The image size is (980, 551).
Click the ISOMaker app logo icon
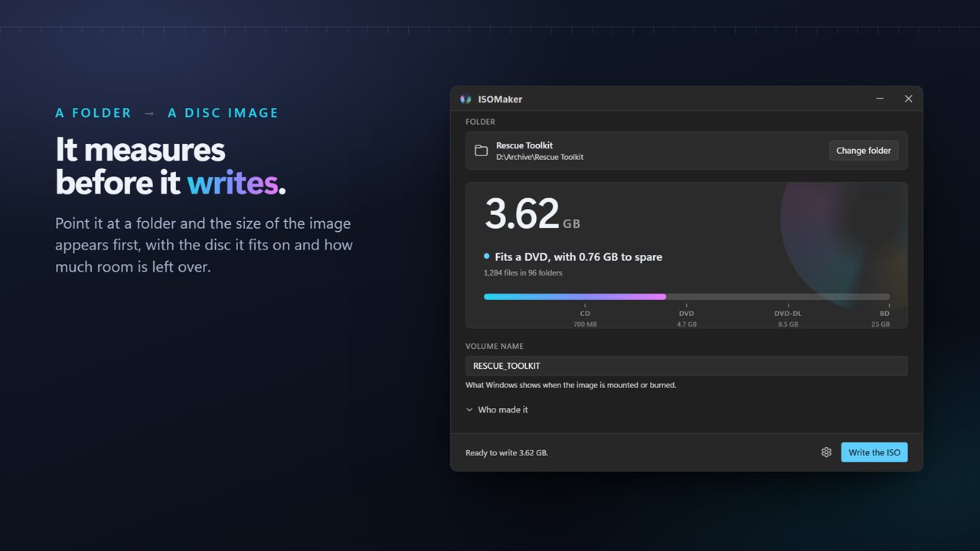click(x=465, y=99)
